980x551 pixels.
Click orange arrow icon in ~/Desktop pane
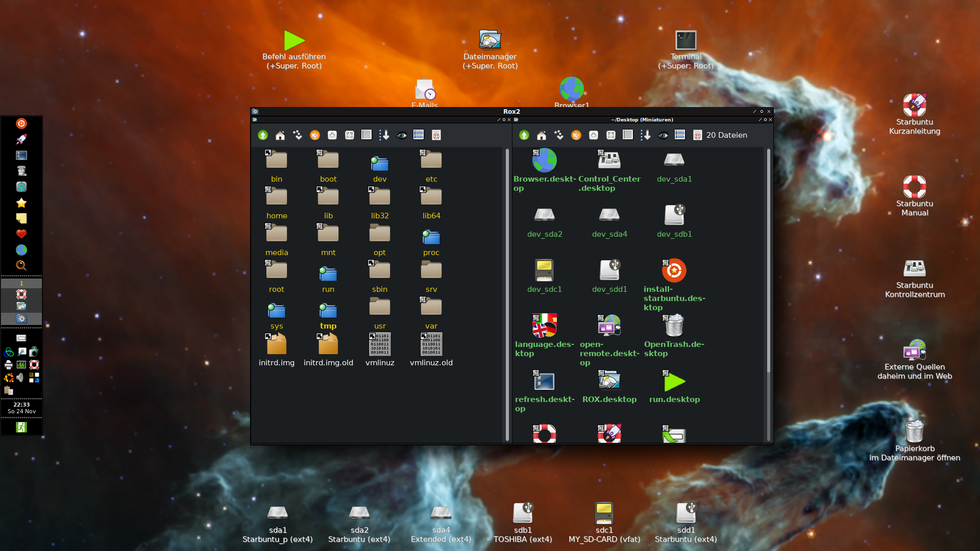(576, 135)
